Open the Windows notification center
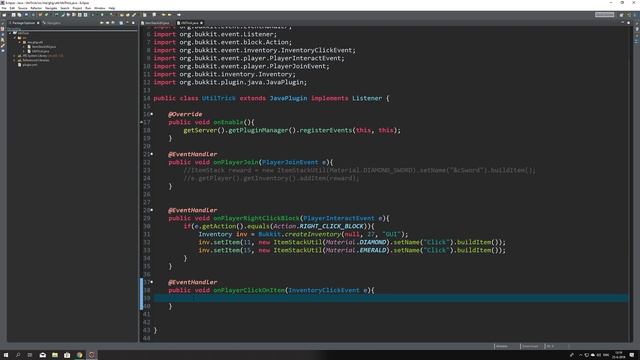 point(632,355)
